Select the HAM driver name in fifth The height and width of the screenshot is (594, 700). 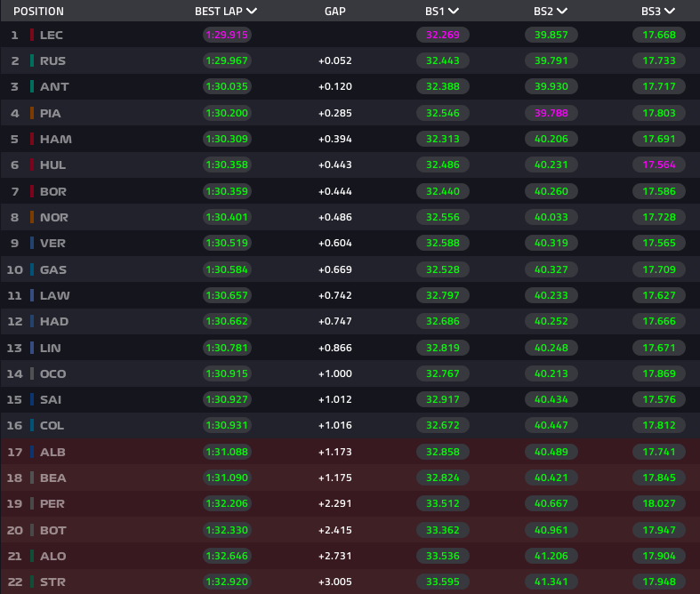tap(55, 139)
